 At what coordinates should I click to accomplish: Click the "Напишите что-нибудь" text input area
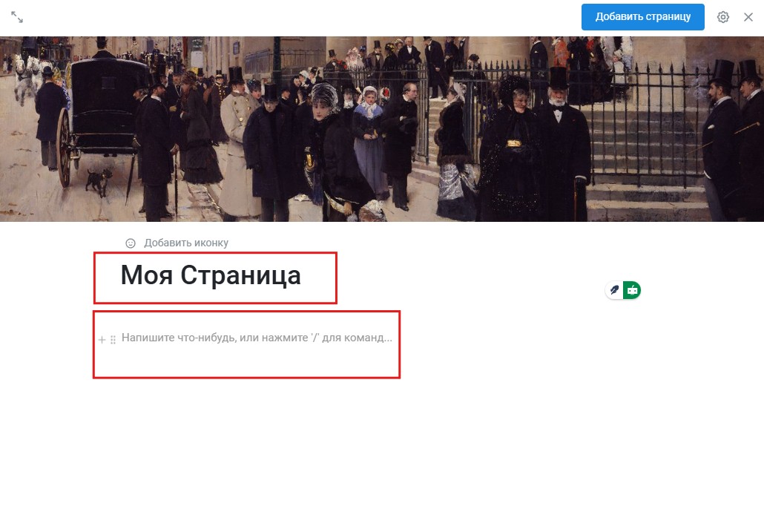257,338
